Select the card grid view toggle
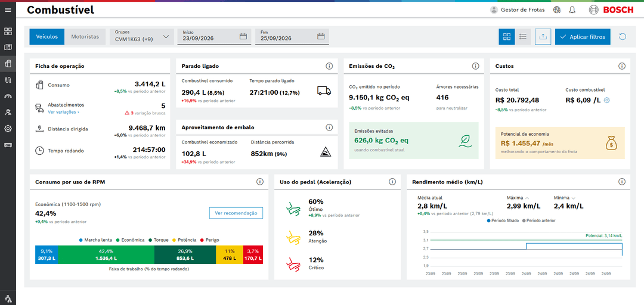 tap(507, 36)
